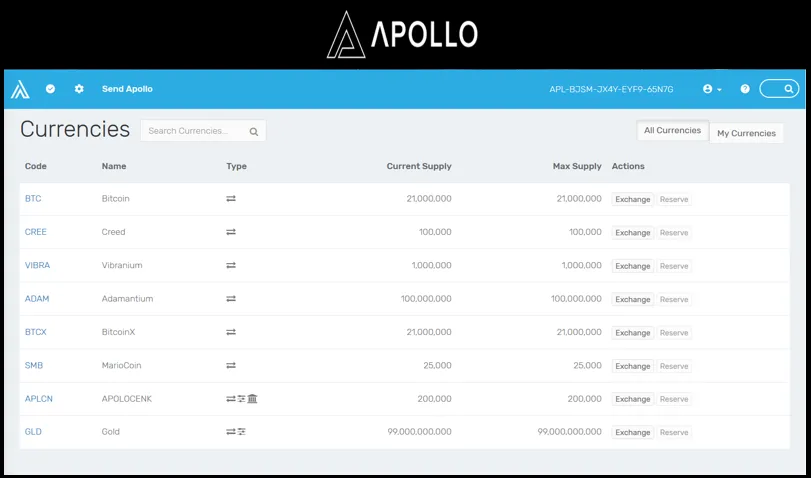Image resolution: width=811 pixels, height=478 pixels.
Task: Click Exchange button for Creed row
Action: tap(633, 233)
